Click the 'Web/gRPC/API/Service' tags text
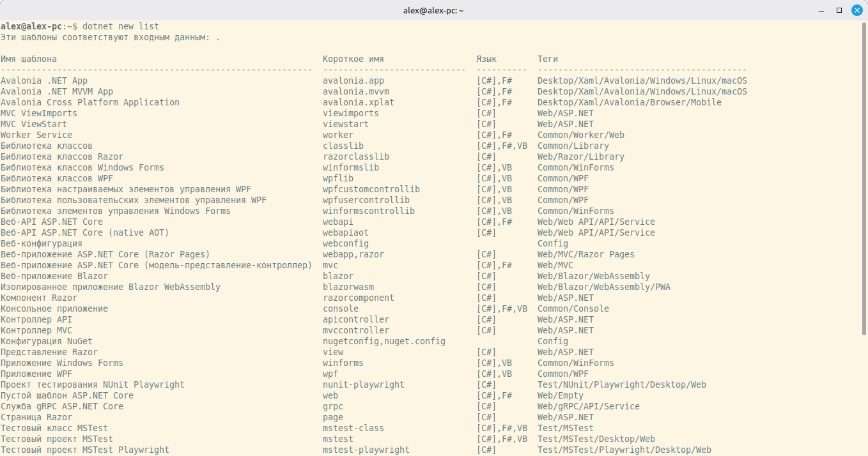Viewport: 868px width, 456px height. [x=589, y=406]
